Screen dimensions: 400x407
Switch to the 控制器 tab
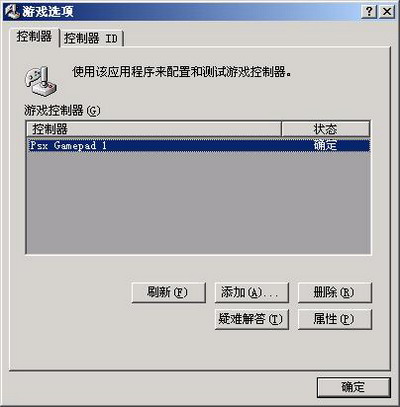click(x=34, y=36)
